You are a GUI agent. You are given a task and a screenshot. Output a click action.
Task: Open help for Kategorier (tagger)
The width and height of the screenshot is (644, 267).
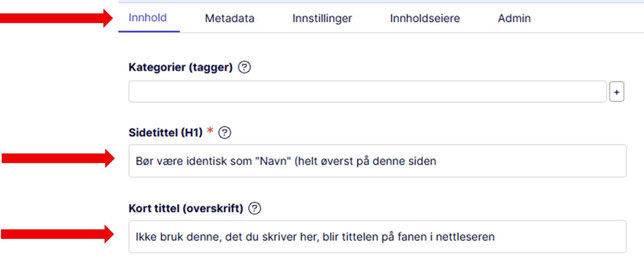[x=244, y=67]
